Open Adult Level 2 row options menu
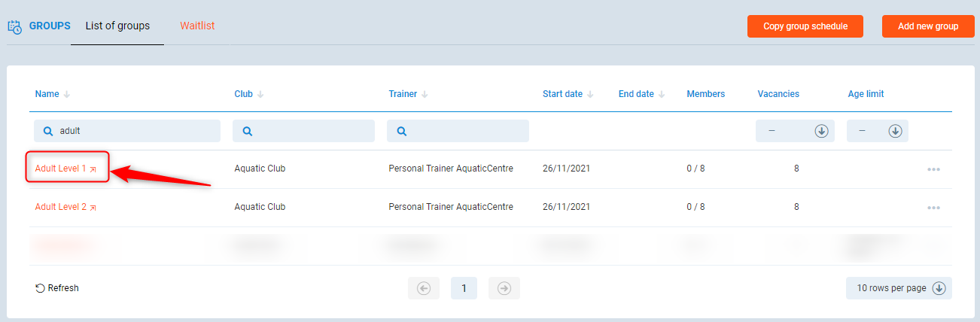 933,208
